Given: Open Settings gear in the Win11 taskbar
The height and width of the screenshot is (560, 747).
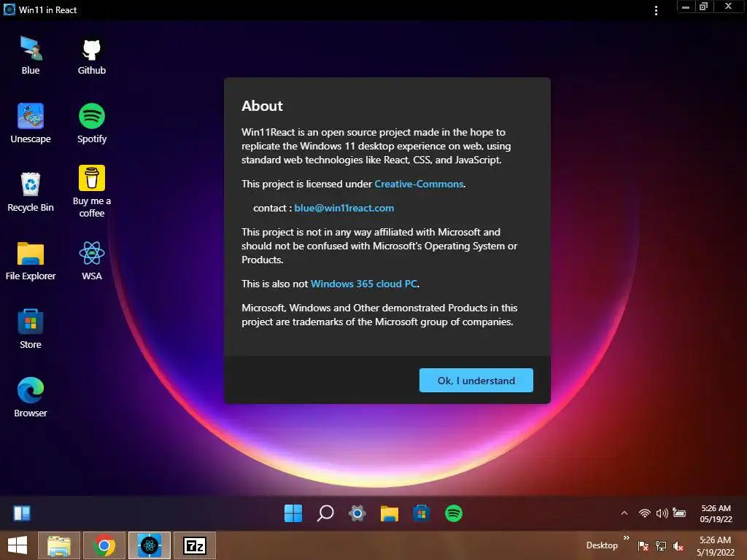Looking at the screenshot, I should point(357,513).
